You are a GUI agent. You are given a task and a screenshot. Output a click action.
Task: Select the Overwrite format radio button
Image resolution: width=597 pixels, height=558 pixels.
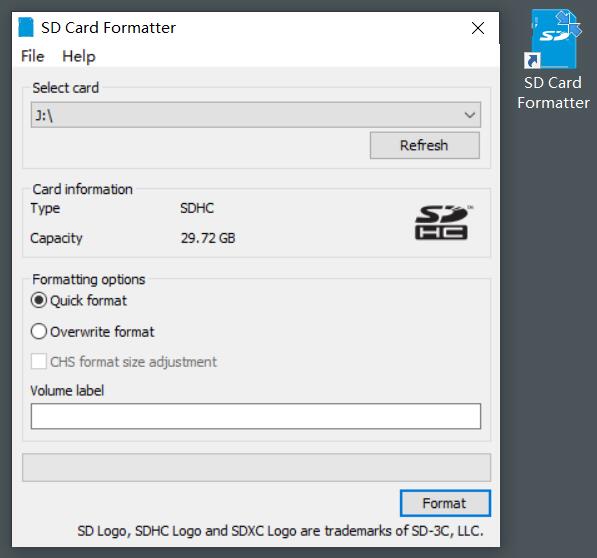tap(39, 332)
